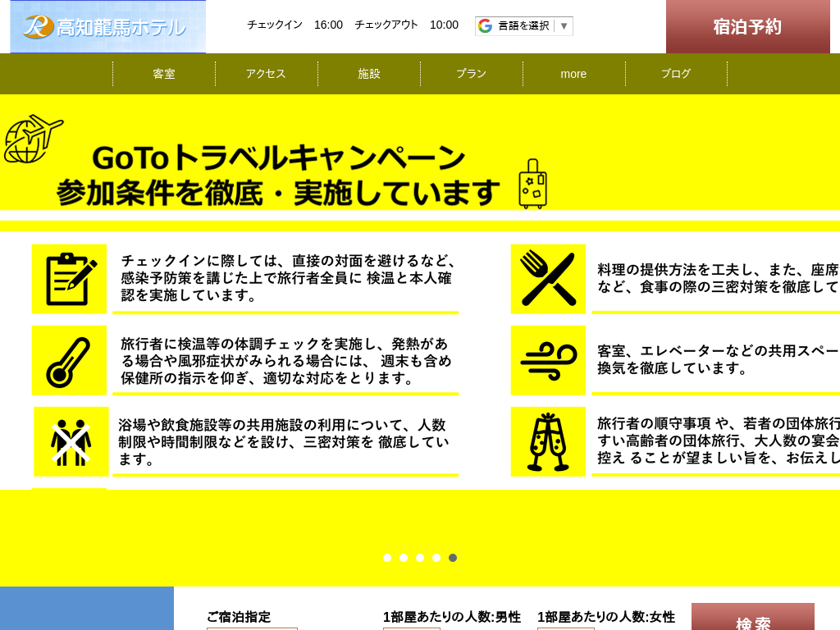
Task: Click the 1部屋あたりの人数:男性 label
Action: tap(452, 617)
